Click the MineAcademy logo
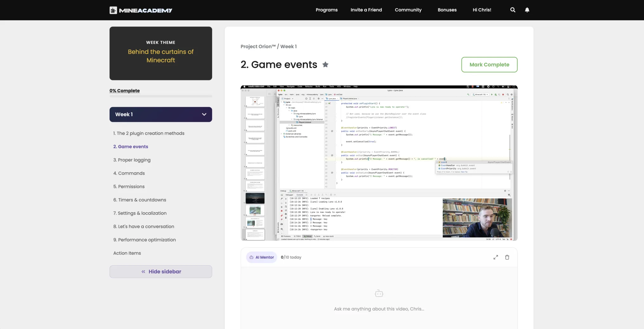Viewport: 644px width, 329px height. coord(141,10)
